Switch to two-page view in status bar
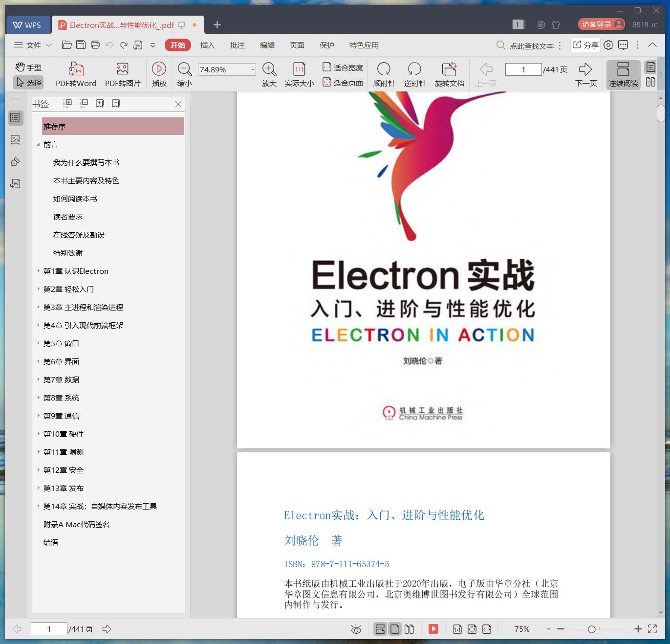Screen dimensions: 670x644 tap(410, 629)
